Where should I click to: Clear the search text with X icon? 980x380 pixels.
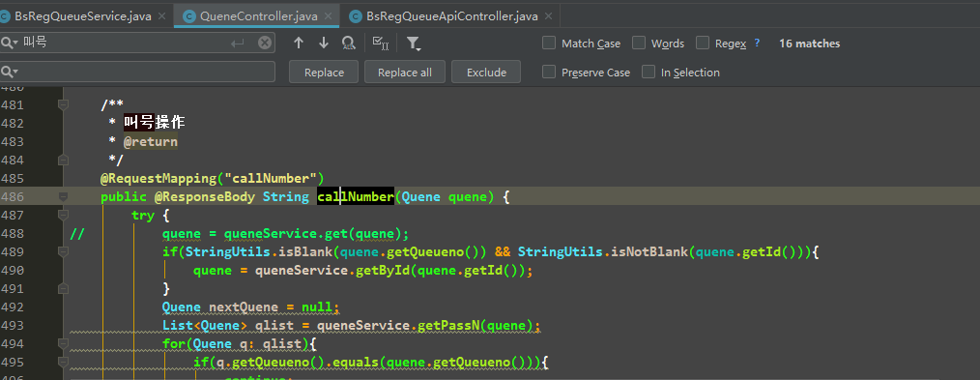[x=265, y=43]
